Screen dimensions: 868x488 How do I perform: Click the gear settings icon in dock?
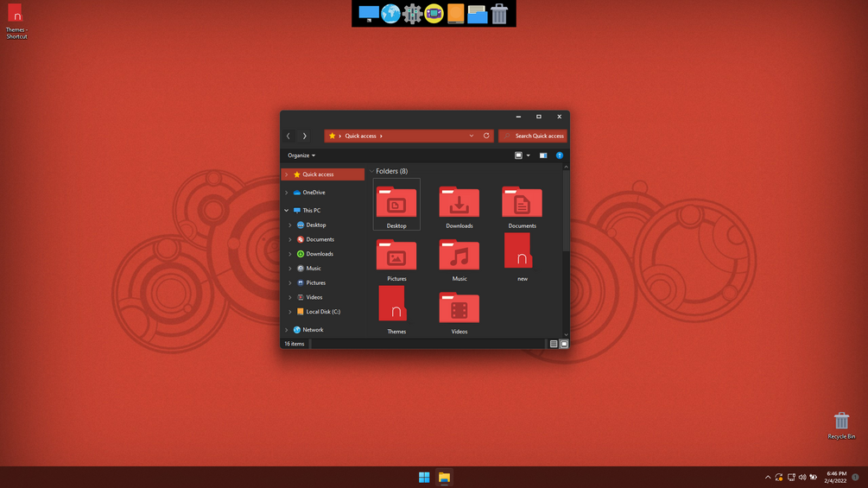412,13
